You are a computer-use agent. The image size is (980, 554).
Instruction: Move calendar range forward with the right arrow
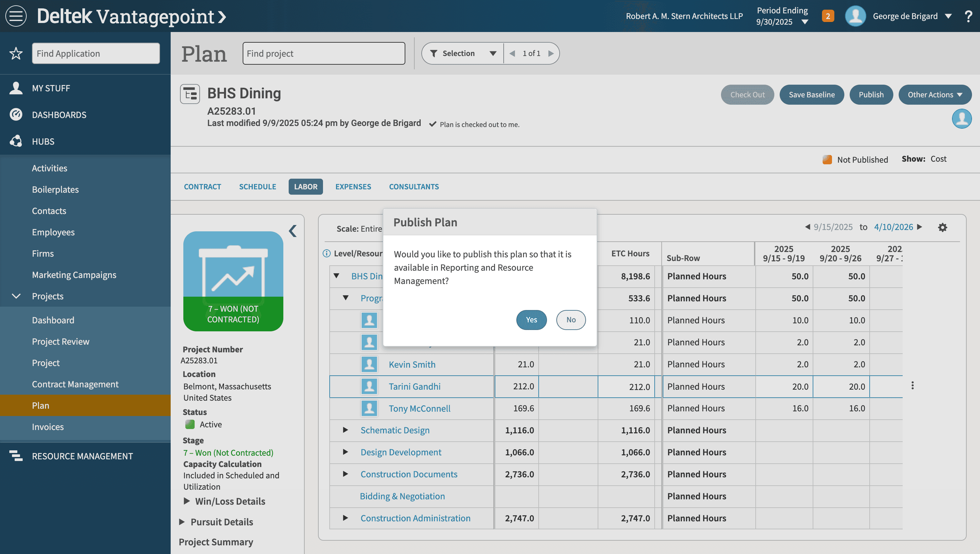[x=919, y=227]
